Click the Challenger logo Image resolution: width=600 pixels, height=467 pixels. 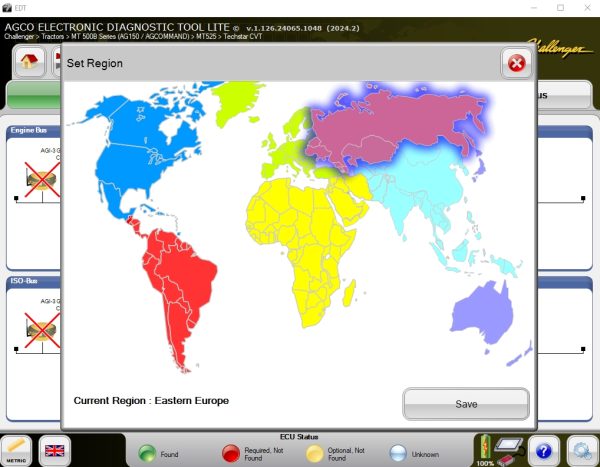tap(562, 49)
